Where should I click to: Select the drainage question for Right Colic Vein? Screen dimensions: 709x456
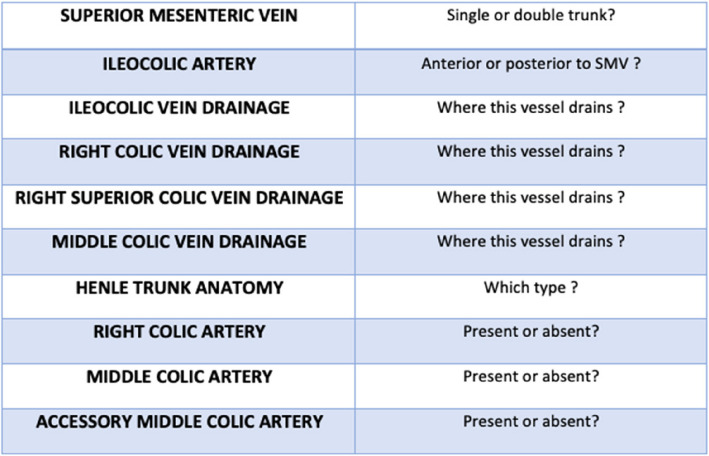pos(531,152)
